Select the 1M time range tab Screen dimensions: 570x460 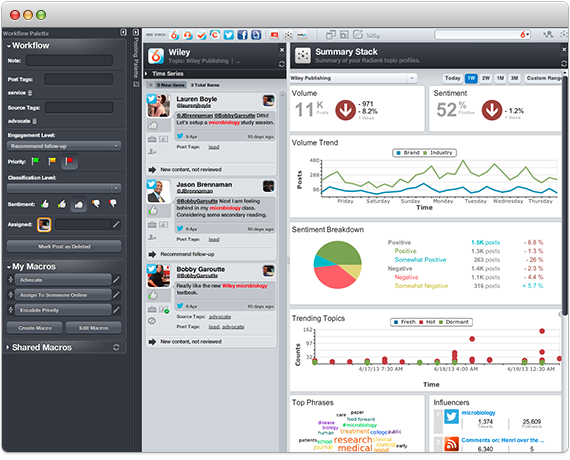pos(500,78)
